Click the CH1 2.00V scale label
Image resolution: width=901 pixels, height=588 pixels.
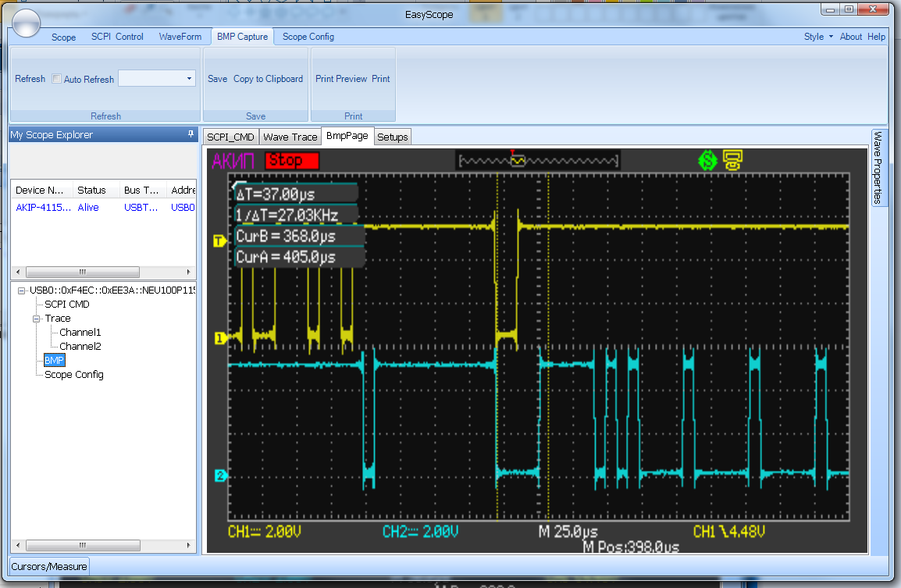(x=265, y=532)
